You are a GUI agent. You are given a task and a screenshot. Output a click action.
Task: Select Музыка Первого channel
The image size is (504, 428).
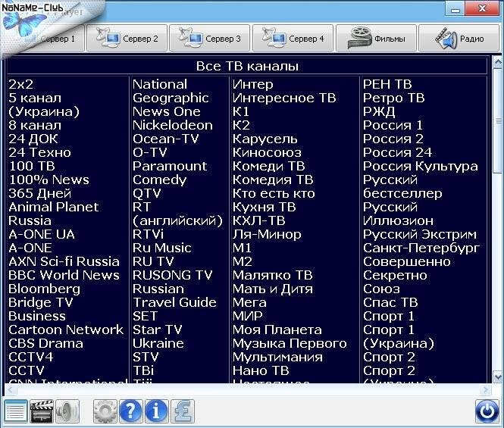(x=290, y=343)
